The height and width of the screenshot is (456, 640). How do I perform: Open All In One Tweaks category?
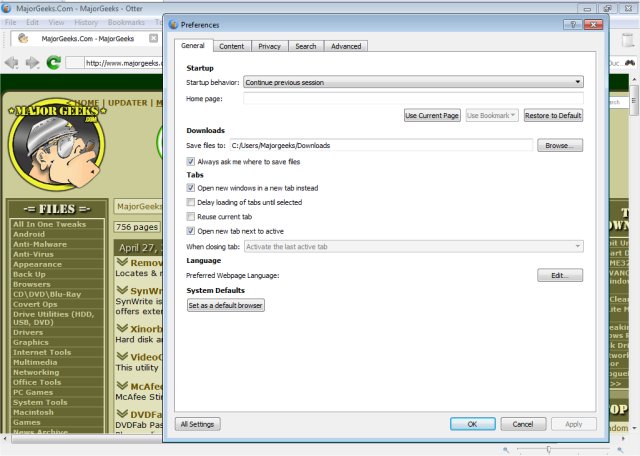click(x=49, y=224)
